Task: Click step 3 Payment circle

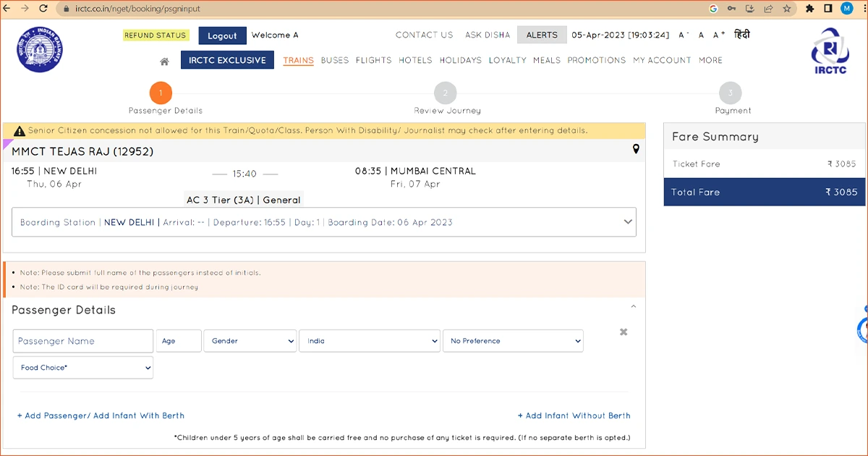Action: [731, 93]
